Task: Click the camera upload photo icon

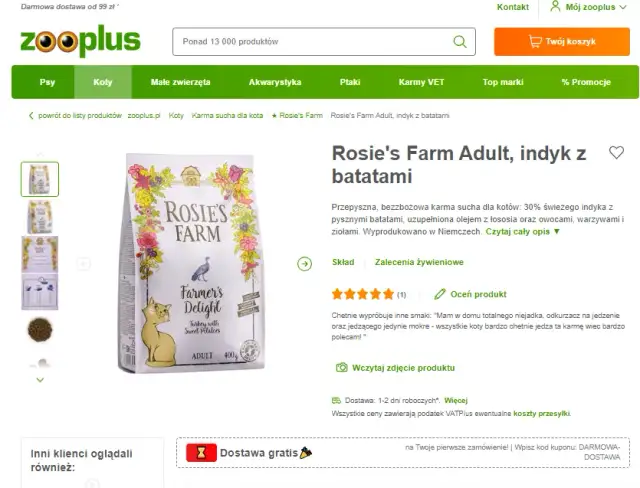Action: (342, 368)
